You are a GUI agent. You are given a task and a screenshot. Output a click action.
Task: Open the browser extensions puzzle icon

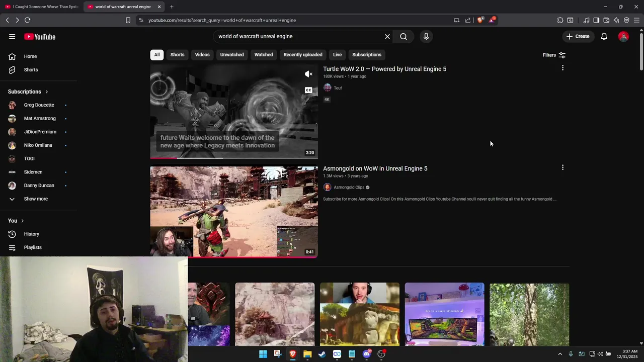pos(560,20)
